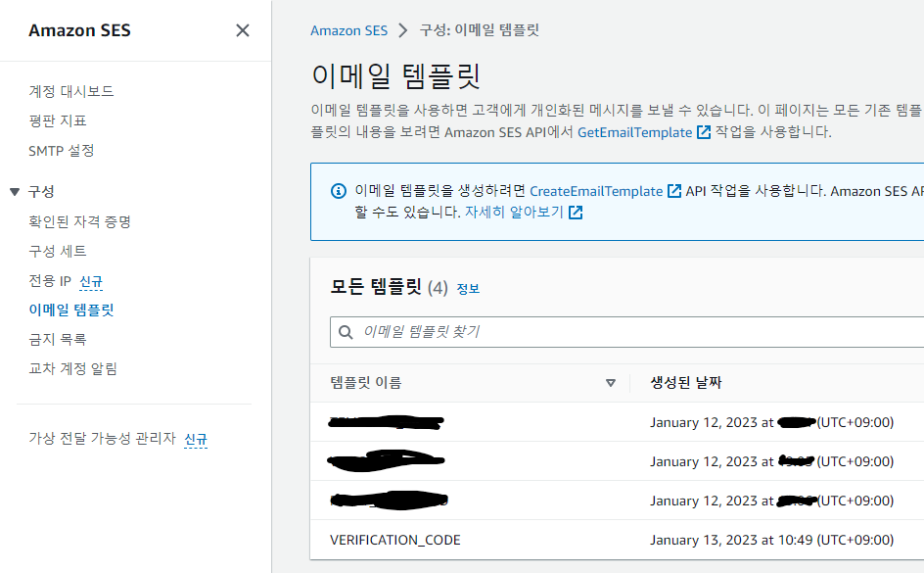Screen dimensions: 924x573
Task: Sort by 템플릿 이름 arrow
Action: 611,383
